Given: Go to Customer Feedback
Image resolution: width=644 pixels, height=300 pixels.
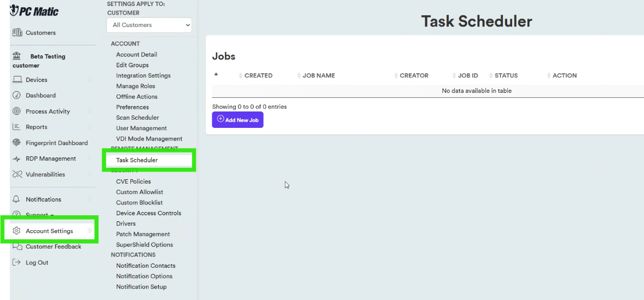Looking at the screenshot, I should click(54, 246).
